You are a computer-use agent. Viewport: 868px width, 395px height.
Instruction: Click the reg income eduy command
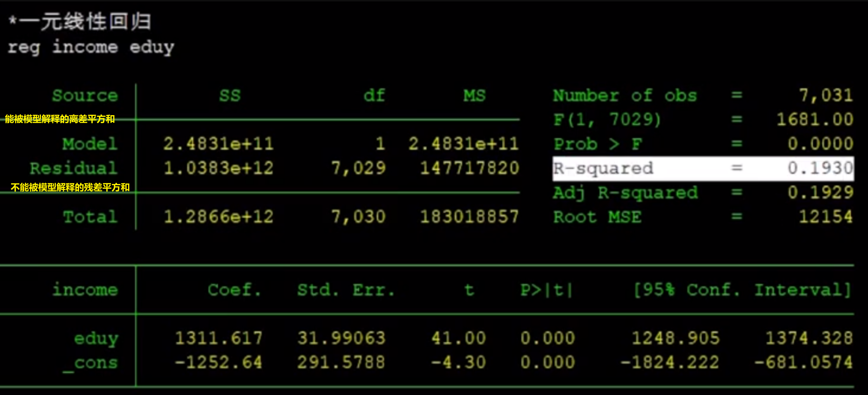[91, 47]
